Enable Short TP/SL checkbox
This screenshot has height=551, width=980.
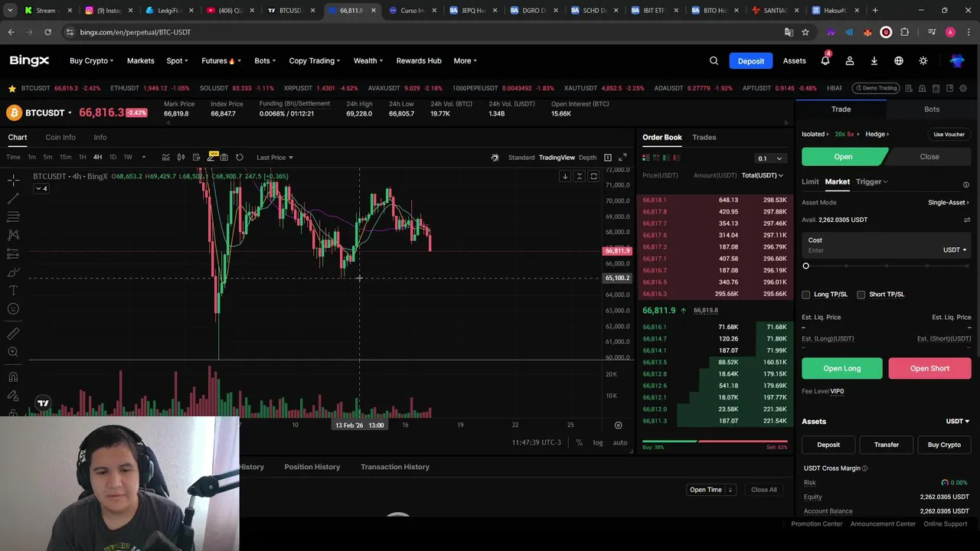[861, 295]
